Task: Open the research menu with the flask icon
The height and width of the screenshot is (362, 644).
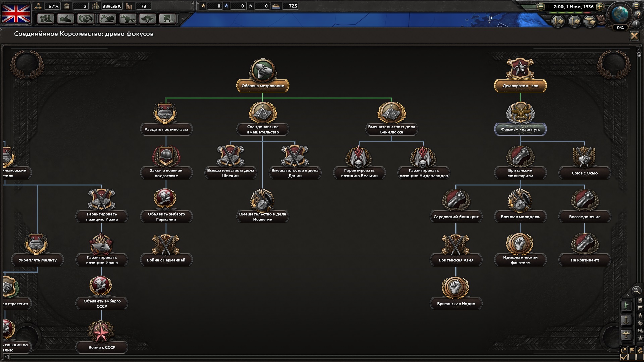Action: pyautogui.click(x=45, y=19)
